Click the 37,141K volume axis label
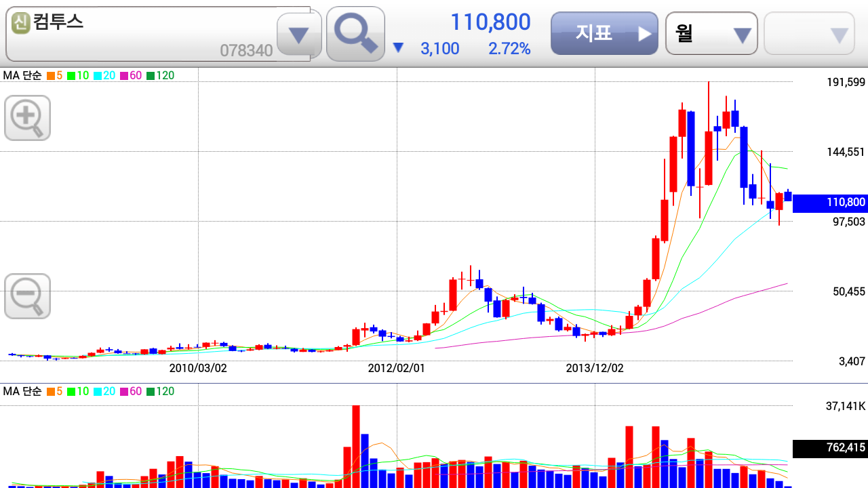 coord(846,407)
